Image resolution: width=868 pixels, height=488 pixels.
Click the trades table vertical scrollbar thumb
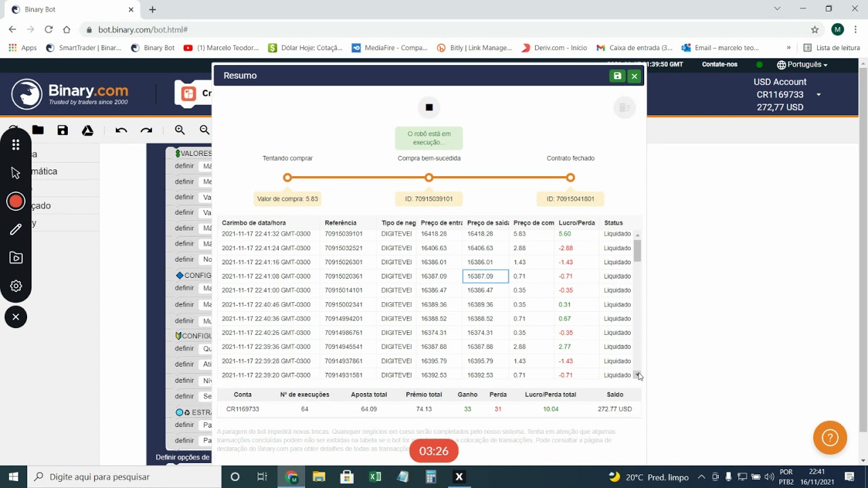pos(637,251)
